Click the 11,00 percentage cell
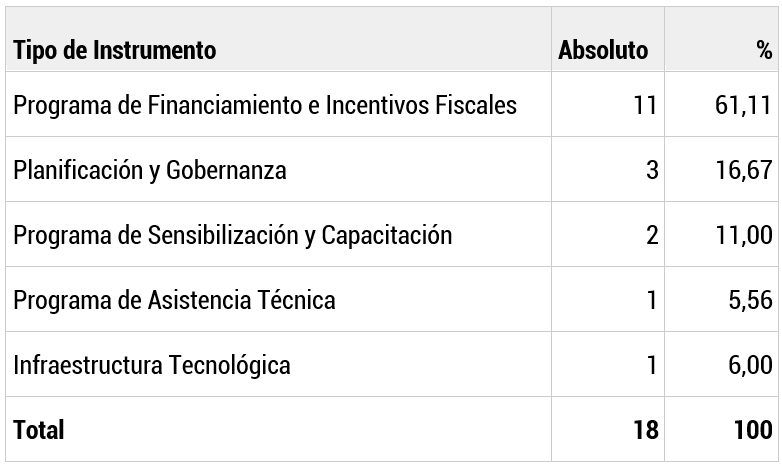This screenshot has height=465, width=782. pos(743,235)
